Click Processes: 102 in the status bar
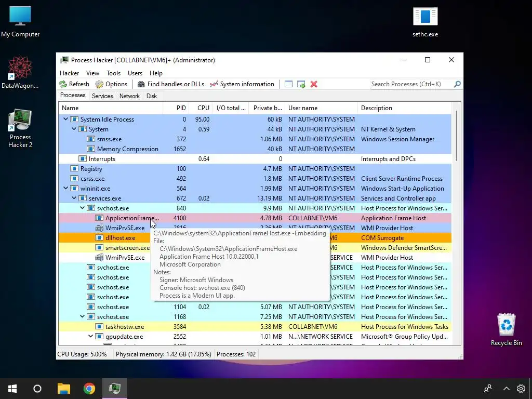 pos(236,354)
